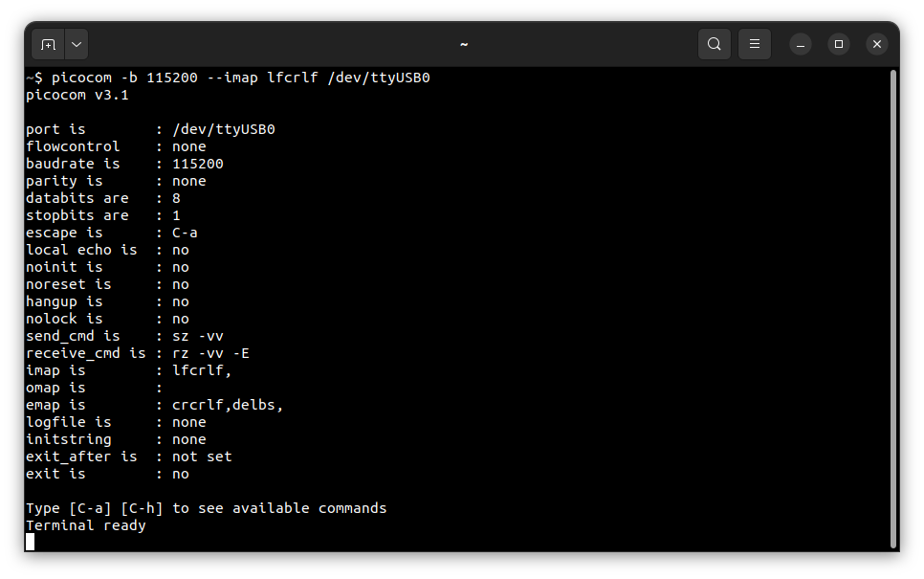Expand the new tab dropdown arrow

[x=77, y=44]
